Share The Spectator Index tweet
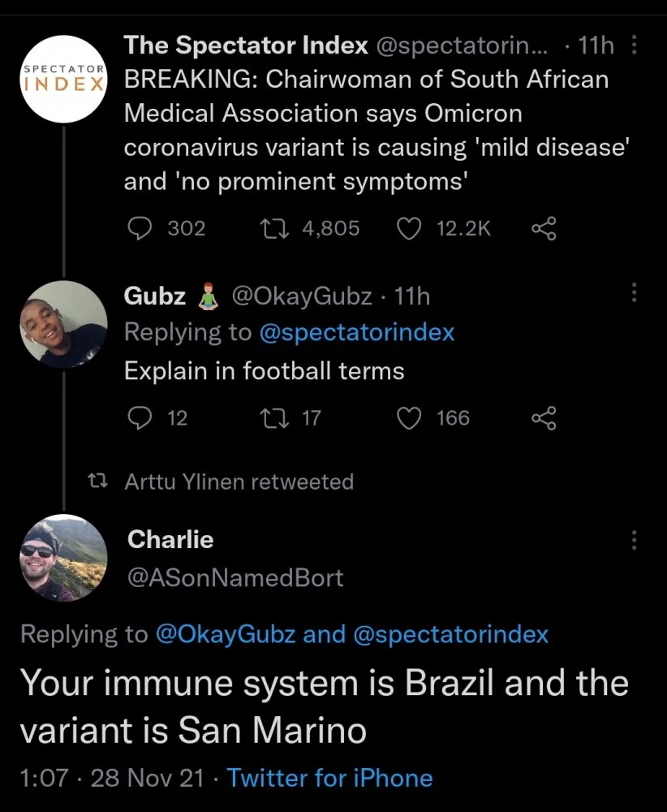 click(544, 229)
